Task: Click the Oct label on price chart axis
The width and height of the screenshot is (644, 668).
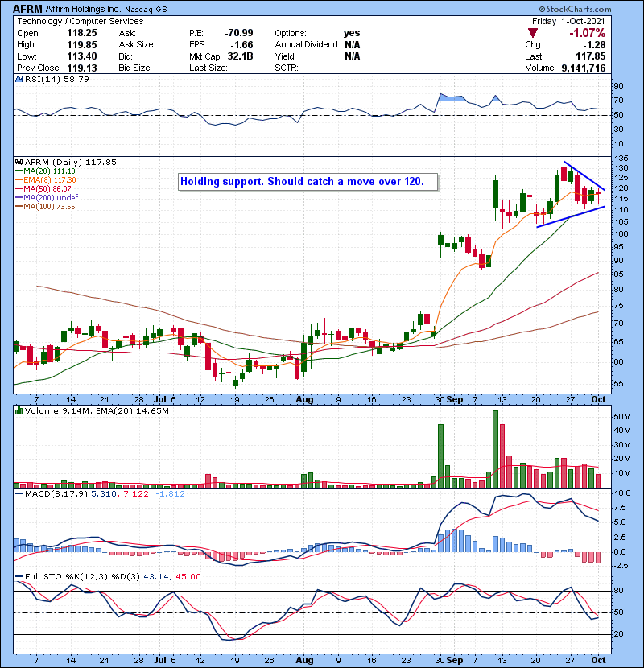Action: coord(598,399)
